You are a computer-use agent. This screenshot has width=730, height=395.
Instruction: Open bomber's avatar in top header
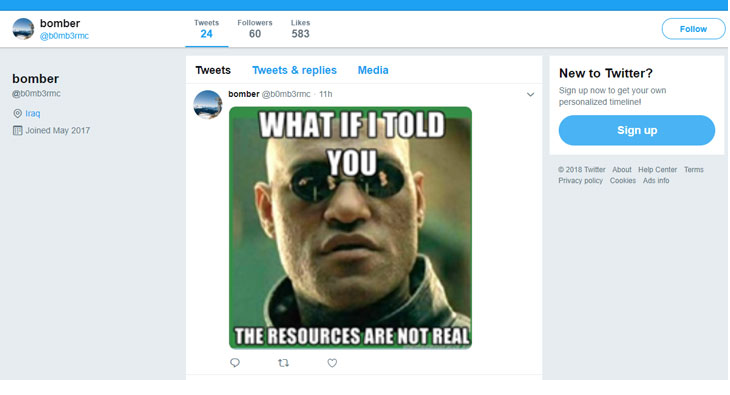(x=23, y=29)
